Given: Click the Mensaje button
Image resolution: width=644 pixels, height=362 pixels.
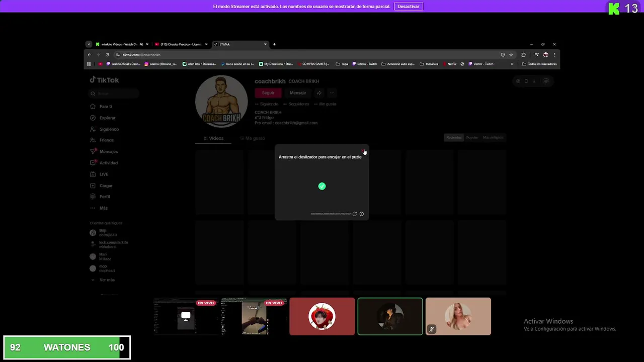Looking at the screenshot, I should pos(297,93).
